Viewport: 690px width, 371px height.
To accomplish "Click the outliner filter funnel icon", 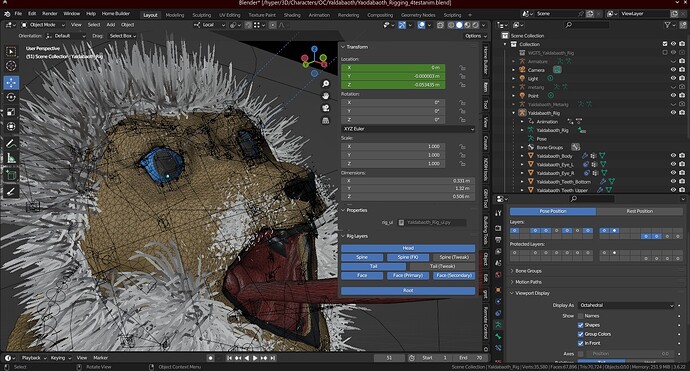I will click(x=668, y=25).
